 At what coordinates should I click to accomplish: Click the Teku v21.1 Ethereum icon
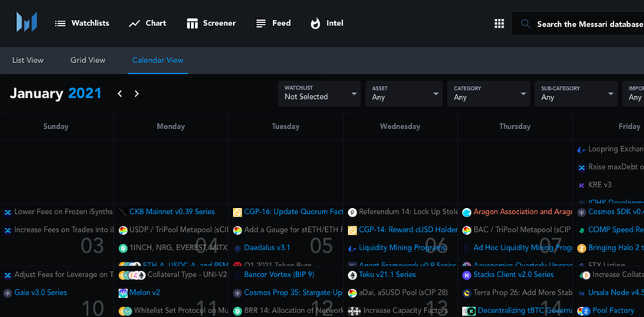pyautogui.click(x=352, y=275)
